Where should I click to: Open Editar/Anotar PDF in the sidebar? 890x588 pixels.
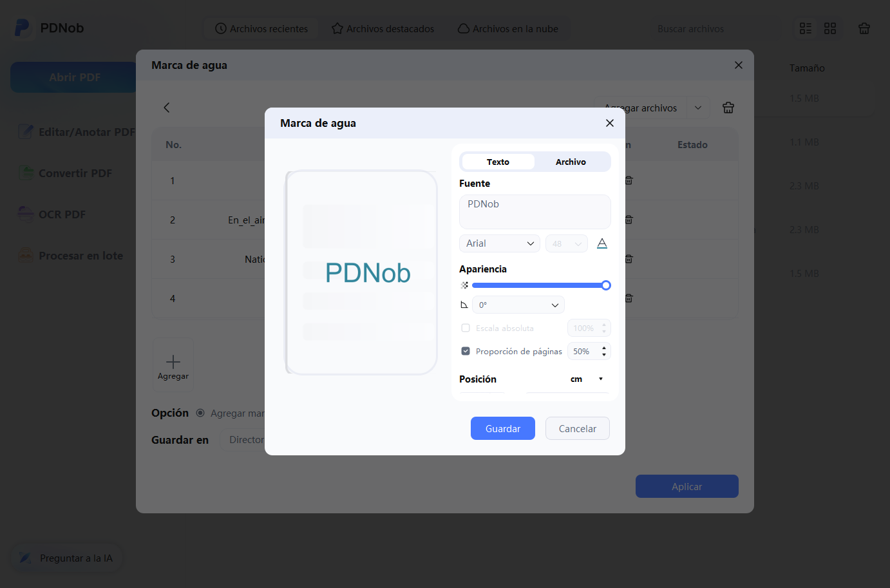77,132
